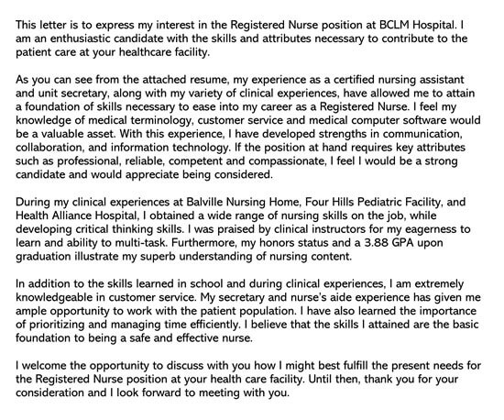Click "safe and effective nurse" text
This screenshot has height=420, width=504.
pyautogui.click(x=191, y=338)
